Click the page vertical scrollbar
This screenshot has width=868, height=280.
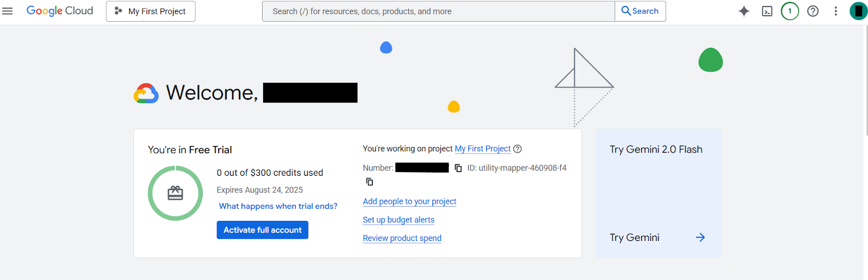pyautogui.click(x=866, y=80)
